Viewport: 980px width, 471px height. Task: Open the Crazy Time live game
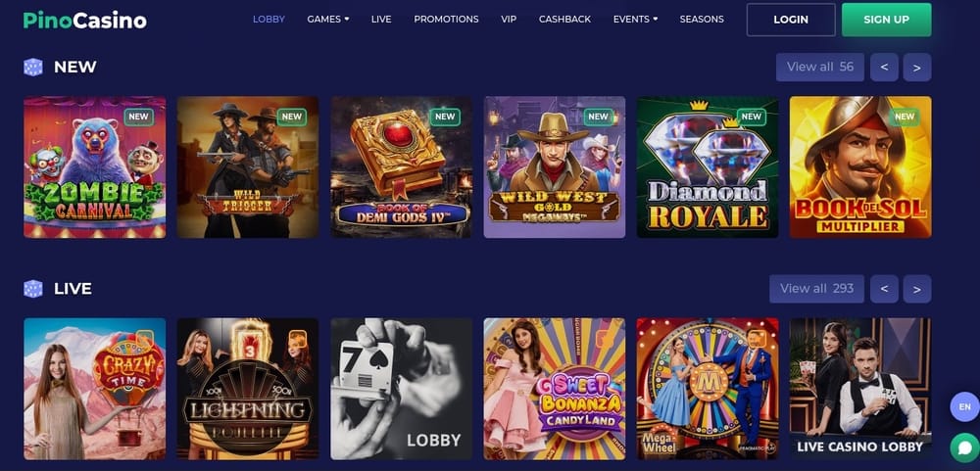(94, 389)
